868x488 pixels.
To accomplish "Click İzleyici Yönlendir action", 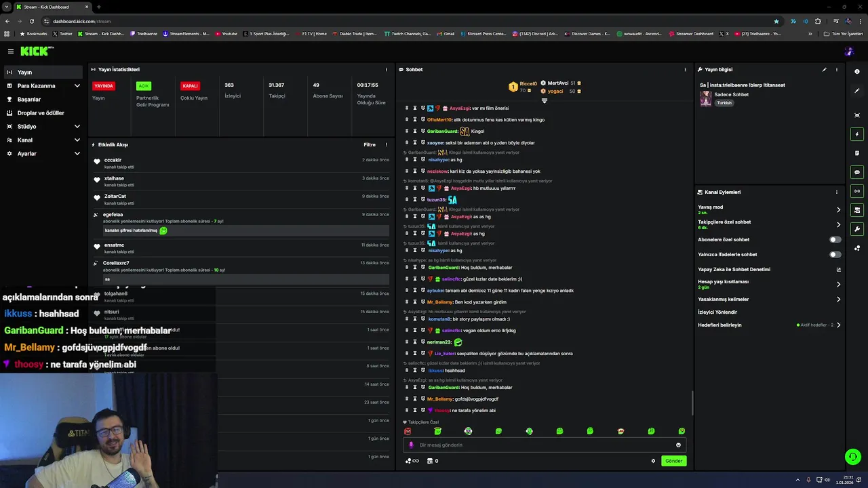I will coord(717,312).
